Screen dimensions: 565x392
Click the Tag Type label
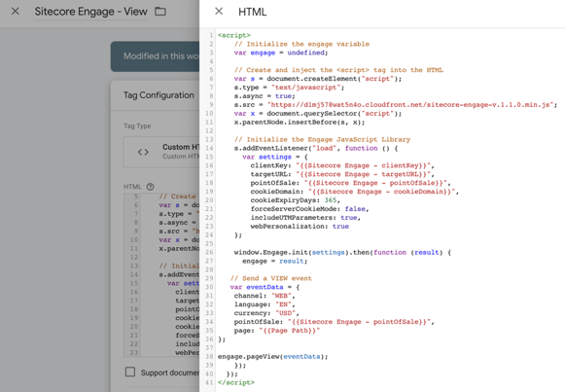tap(137, 126)
